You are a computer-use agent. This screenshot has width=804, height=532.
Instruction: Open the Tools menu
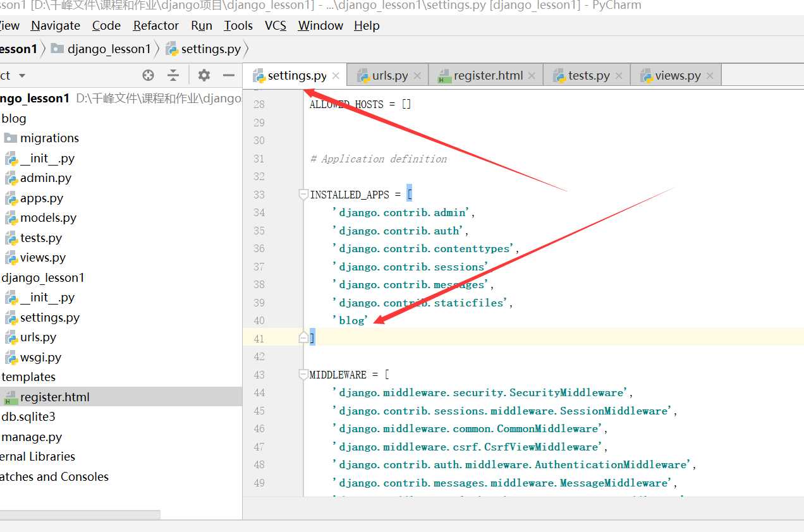pyautogui.click(x=238, y=25)
